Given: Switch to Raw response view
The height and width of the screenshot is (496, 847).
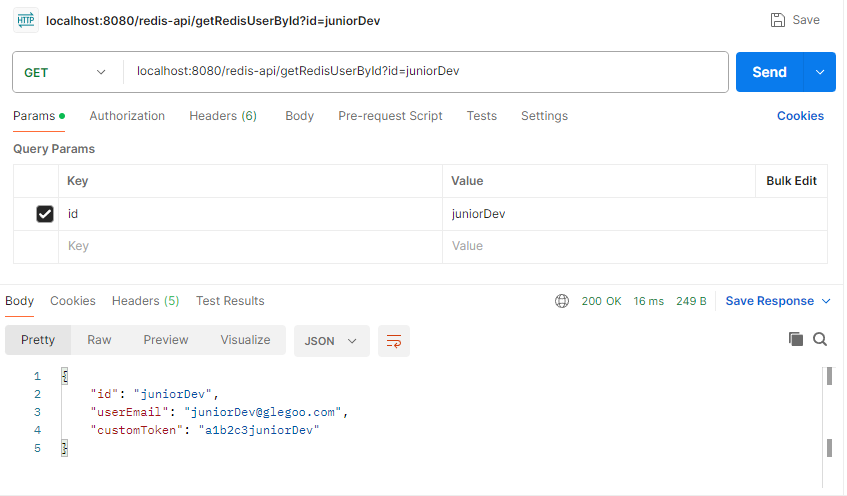Looking at the screenshot, I should click(x=99, y=340).
